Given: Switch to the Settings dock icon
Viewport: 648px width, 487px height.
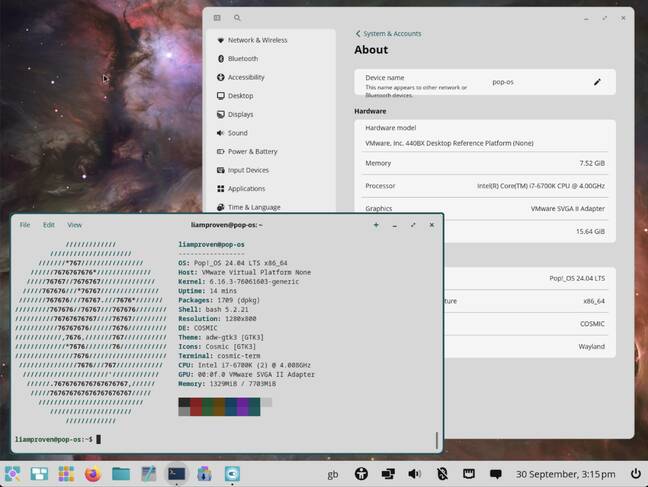Looking at the screenshot, I should 232,474.
